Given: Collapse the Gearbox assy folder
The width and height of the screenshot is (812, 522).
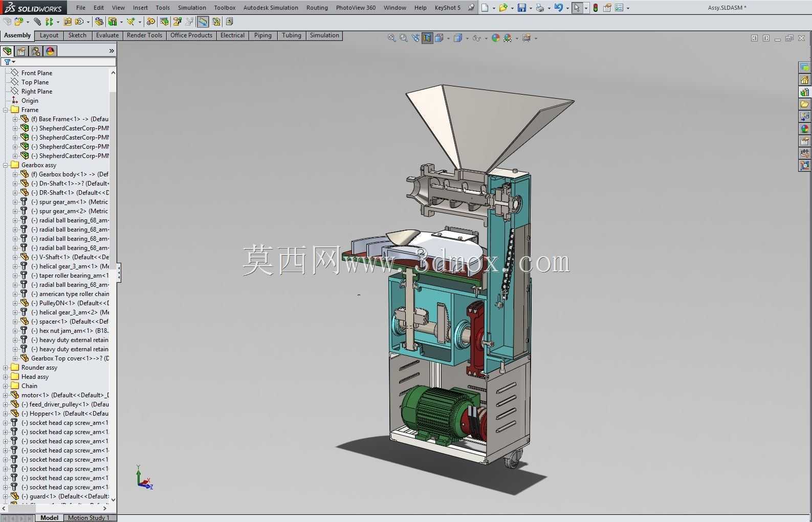Looking at the screenshot, I should [x=6, y=165].
